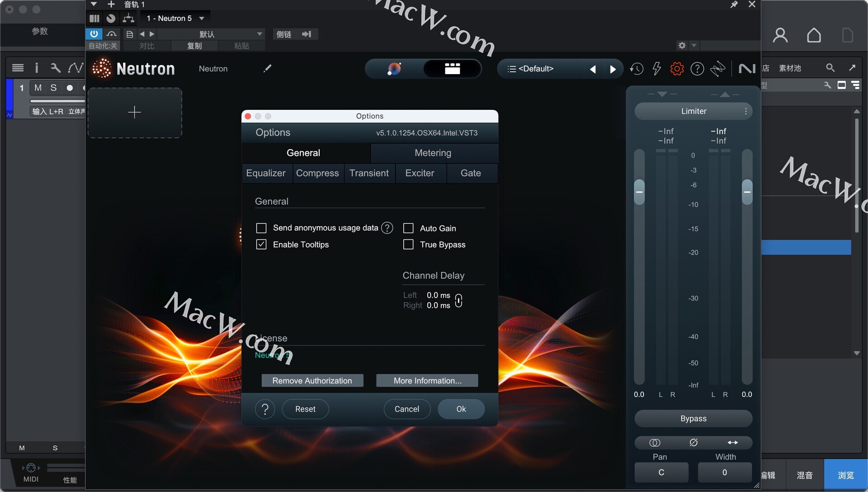Expand the arrow beside the settings gear

[x=694, y=45]
